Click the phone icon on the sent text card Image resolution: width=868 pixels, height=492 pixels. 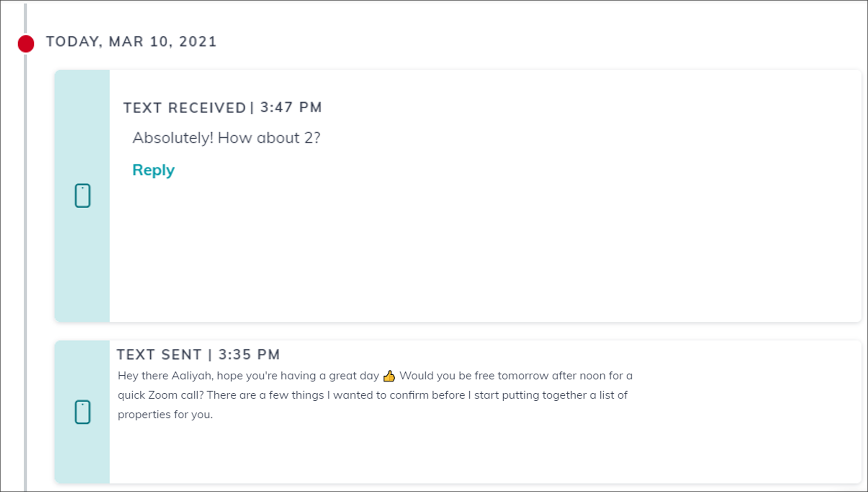tap(82, 411)
